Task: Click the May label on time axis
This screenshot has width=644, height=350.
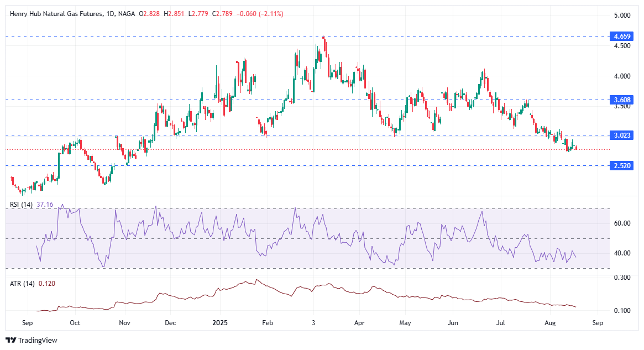Action: [405, 322]
